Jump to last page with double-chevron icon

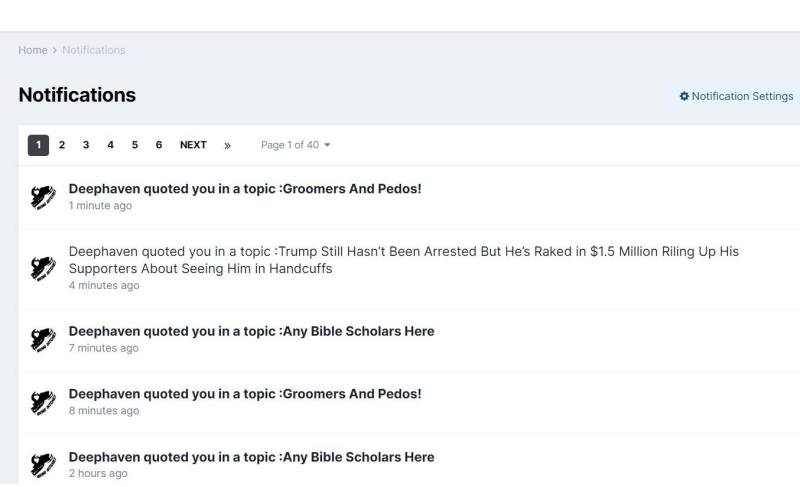coord(228,145)
